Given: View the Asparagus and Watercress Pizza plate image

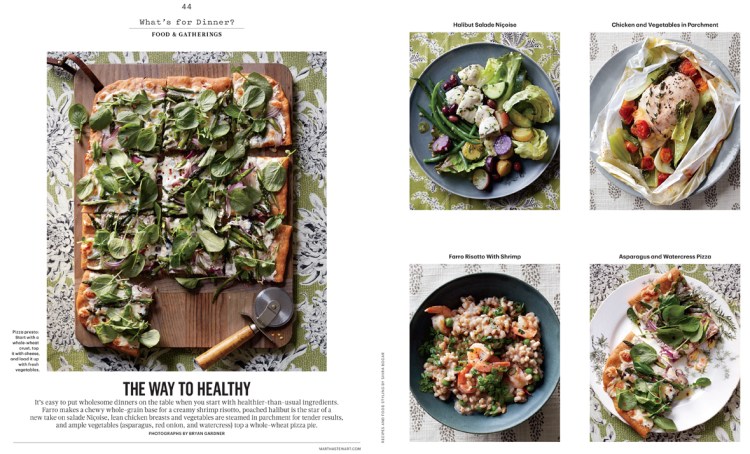Looking at the screenshot, I should tap(665, 353).
